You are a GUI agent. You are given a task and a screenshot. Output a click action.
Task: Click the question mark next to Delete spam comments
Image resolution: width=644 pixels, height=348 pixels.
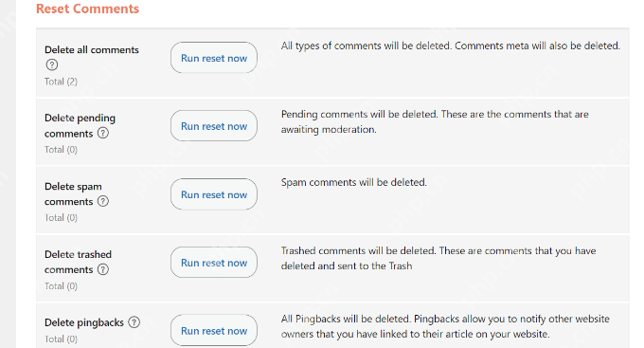point(103,201)
